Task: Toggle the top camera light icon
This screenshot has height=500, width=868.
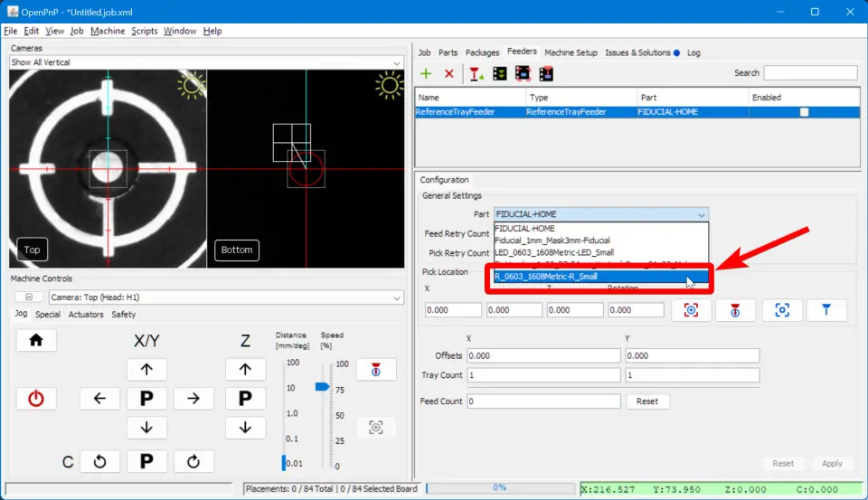Action: [x=192, y=86]
